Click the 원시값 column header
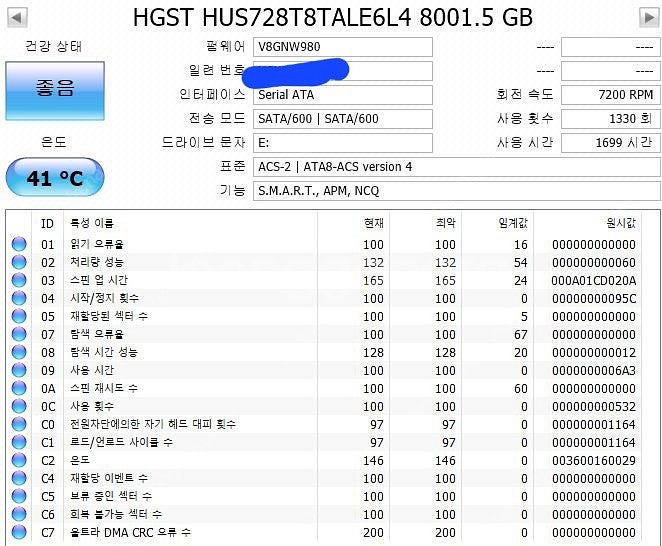Screen dimensions: 662x546 (621, 223)
